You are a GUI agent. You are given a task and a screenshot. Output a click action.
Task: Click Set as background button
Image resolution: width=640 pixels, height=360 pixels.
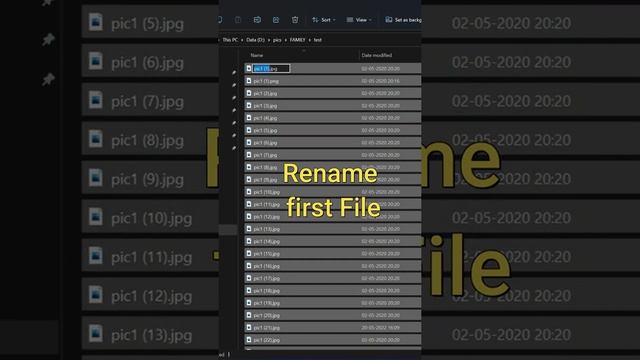403,20
